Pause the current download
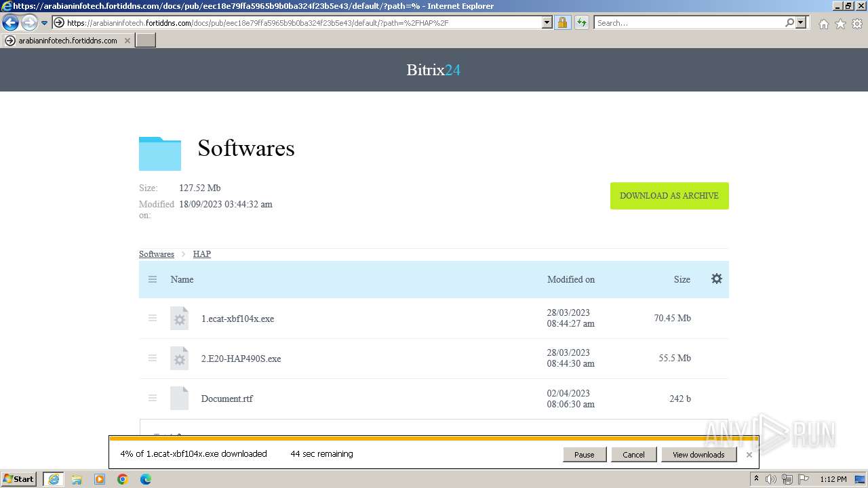Viewport: 868px width, 488px height. tap(584, 455)
